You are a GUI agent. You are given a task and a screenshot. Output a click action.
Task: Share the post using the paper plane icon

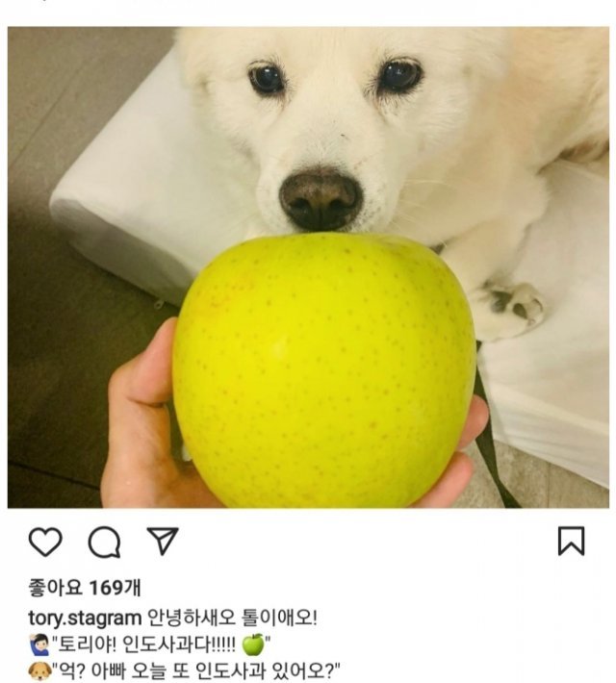click(x=163, y=541)
